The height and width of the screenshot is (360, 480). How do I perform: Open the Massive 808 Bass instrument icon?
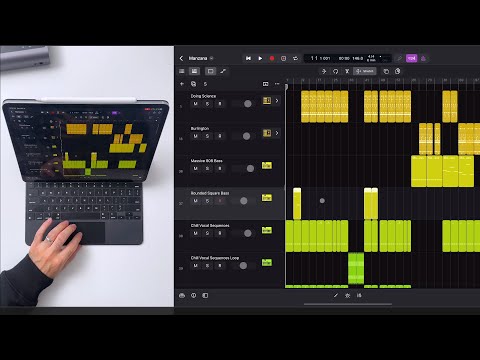[x=267, y=165]
